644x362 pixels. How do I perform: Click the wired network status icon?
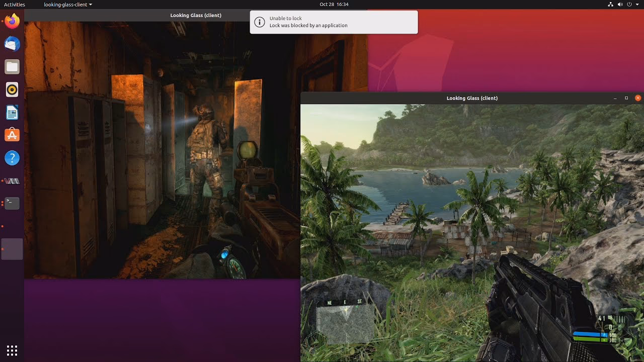610,4
